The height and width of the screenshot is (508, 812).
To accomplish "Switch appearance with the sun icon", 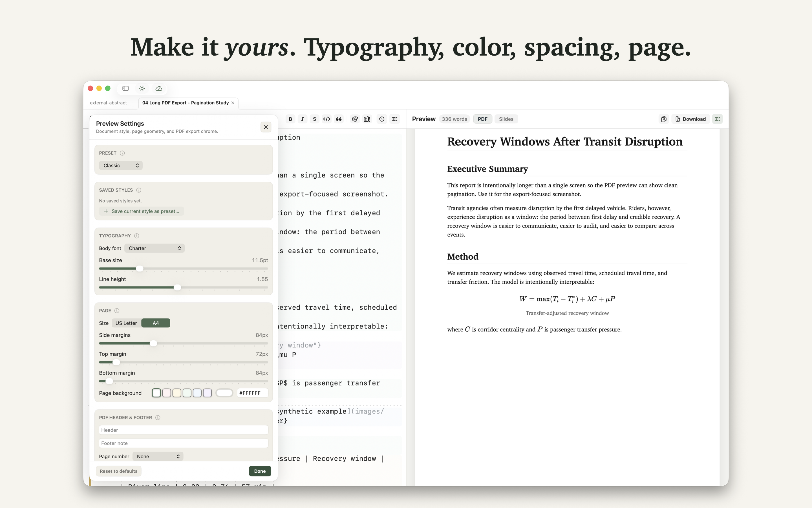I will 142,88.
